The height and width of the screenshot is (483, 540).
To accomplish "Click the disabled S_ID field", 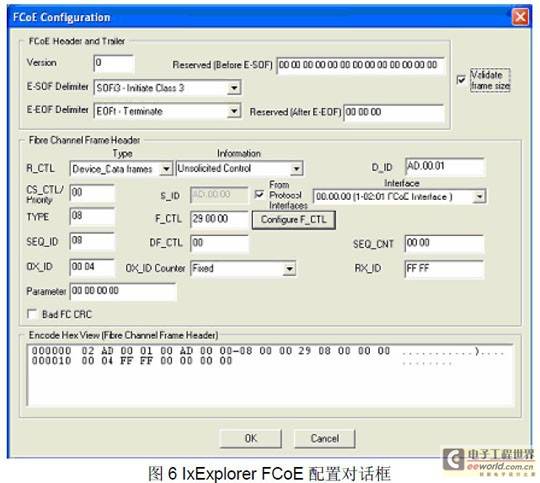I will 219,195.
